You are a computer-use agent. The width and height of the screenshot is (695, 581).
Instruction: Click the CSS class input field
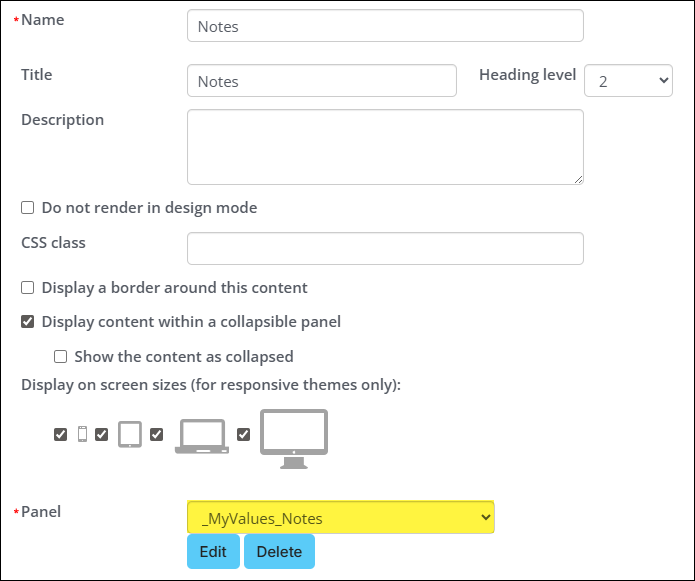coord(385,249)
